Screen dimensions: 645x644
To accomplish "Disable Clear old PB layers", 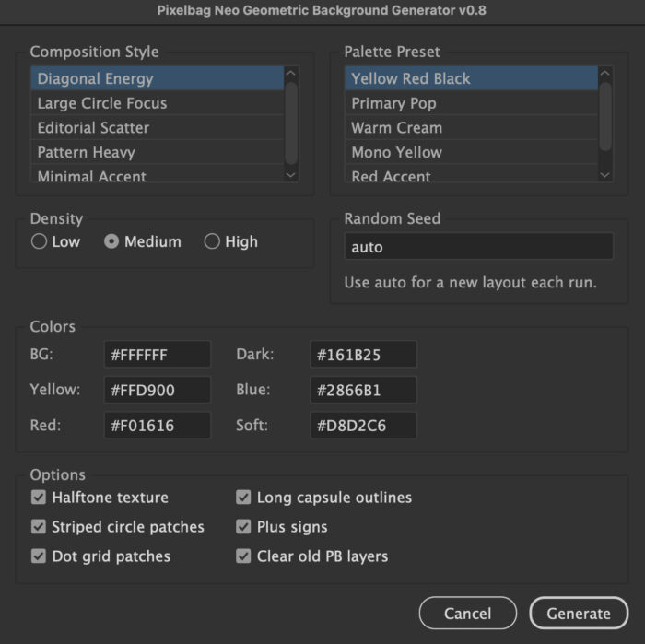I will (243, 556).
